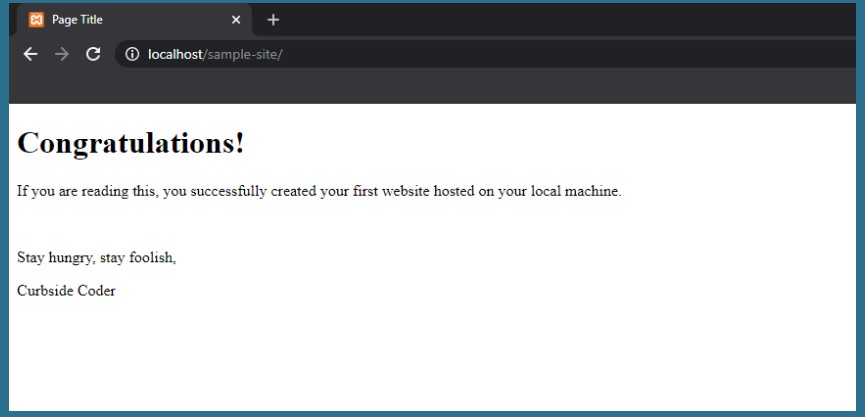
Task: Click the forward arrow navigation button
Action: (62, 54)
